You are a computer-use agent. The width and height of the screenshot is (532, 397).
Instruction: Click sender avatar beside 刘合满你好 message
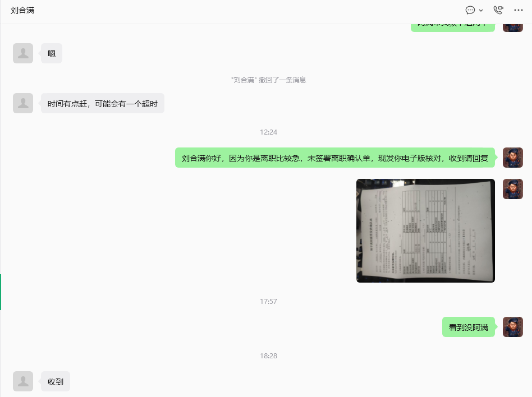[x=513, y=158]
